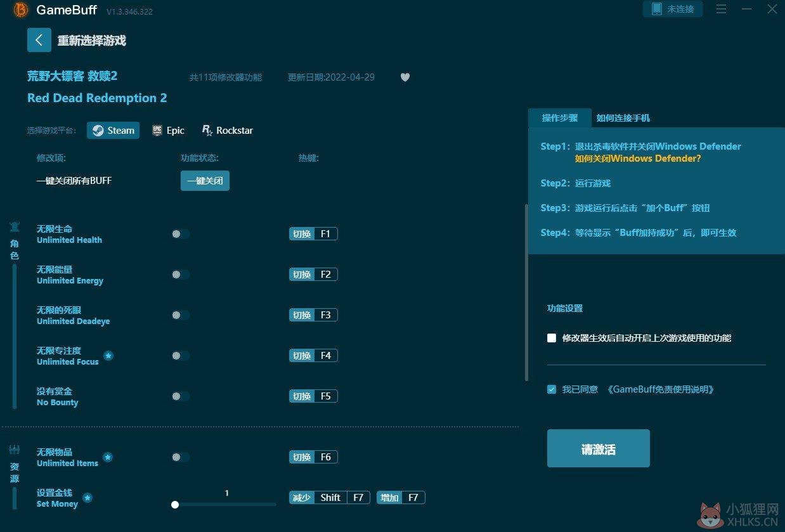Click the version V1.3.346.322 label
The image size is (785, 532).
click(129, 11)
